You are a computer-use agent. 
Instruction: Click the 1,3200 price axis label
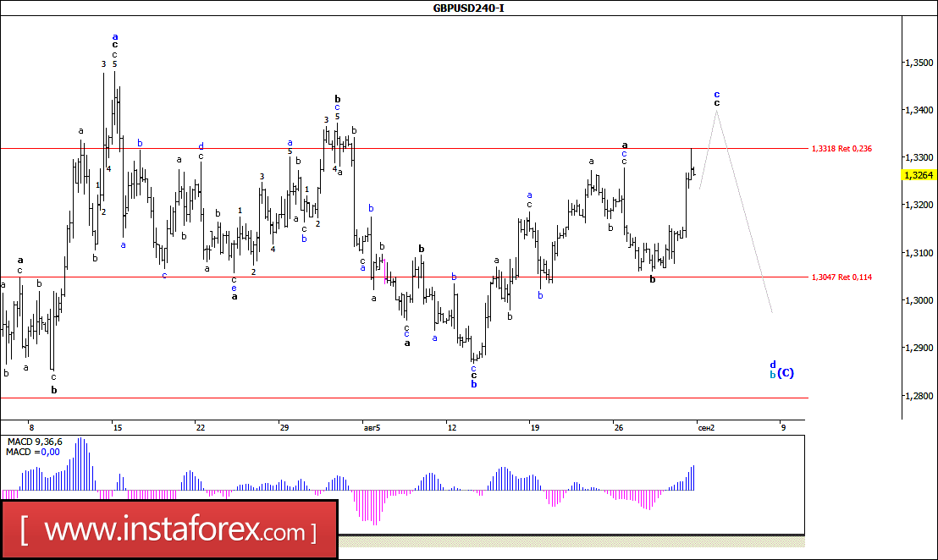(919, 205)
